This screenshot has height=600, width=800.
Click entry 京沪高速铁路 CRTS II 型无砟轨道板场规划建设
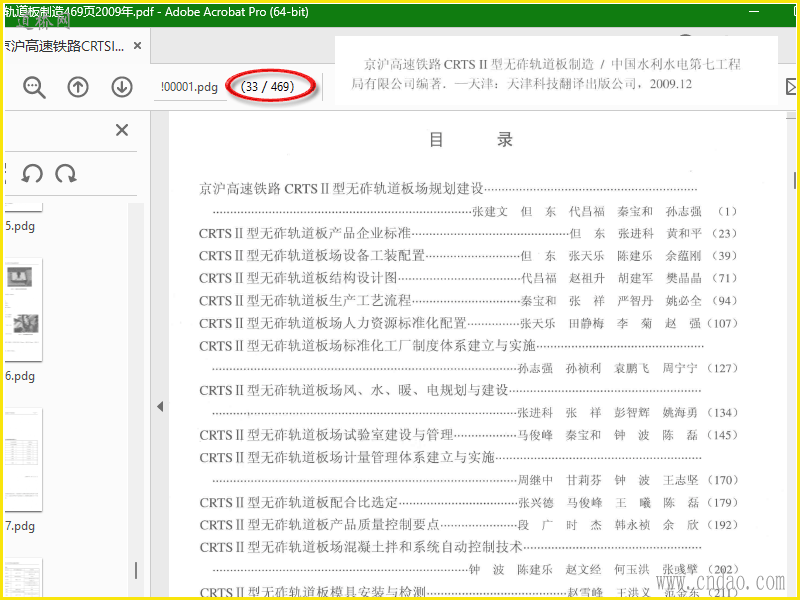click(x=341, y=189)
